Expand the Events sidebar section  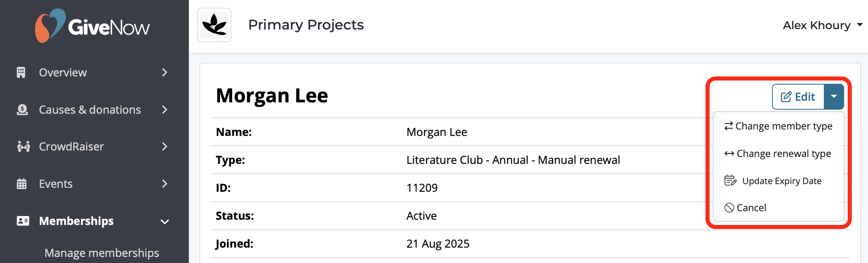[164, 184]
